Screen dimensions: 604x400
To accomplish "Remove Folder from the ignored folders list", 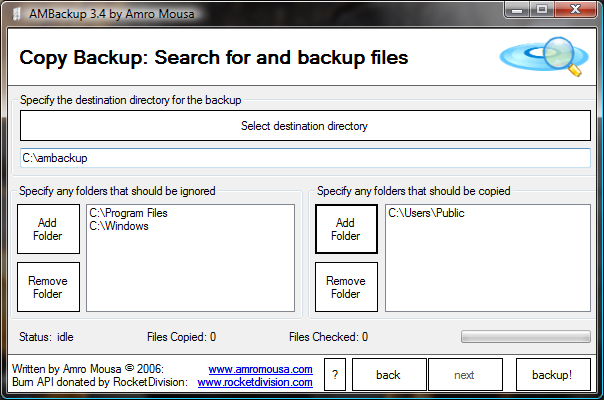I will [48, 287].
